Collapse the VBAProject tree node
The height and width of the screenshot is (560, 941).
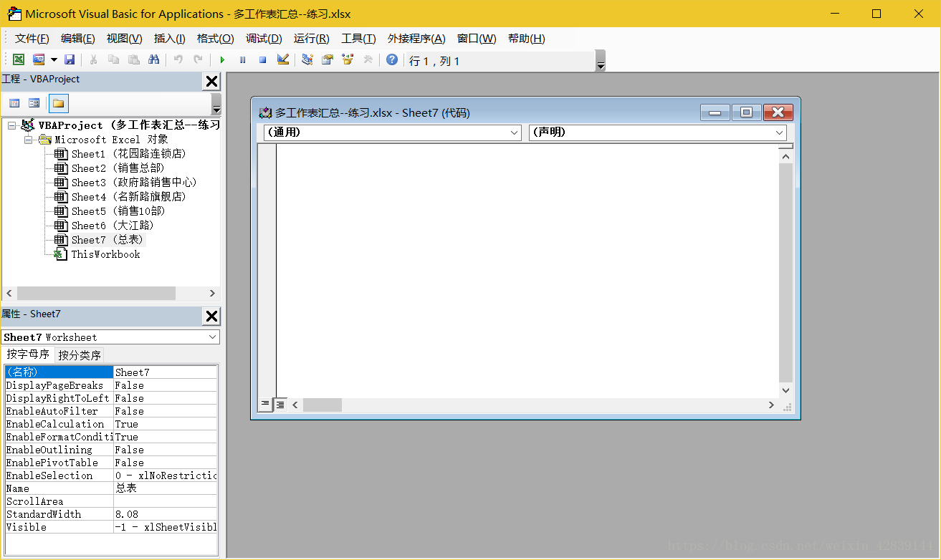click(11, 125)
